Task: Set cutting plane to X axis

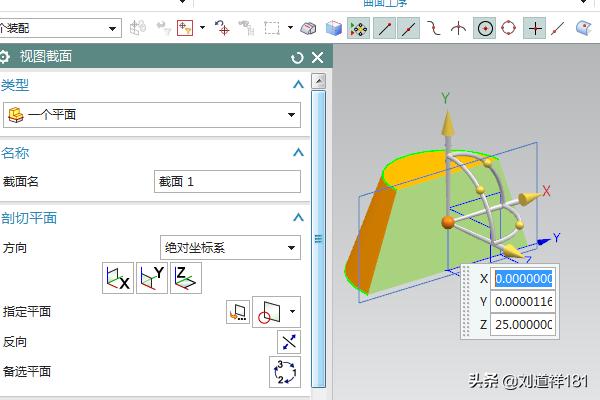Action: (118, 278)
